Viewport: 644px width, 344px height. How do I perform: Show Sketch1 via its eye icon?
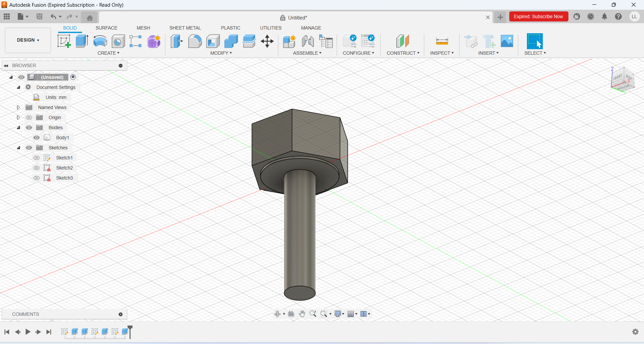(x=37, y=158)
